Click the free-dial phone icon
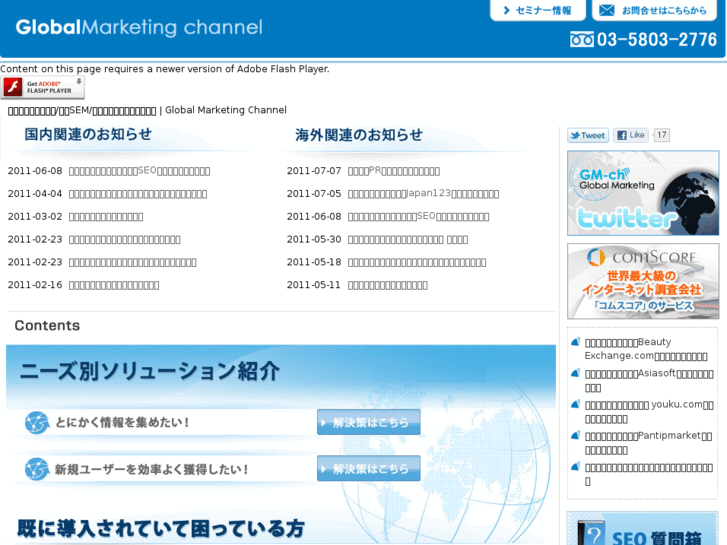Screen dimensions: 727x545 (581, 40)
